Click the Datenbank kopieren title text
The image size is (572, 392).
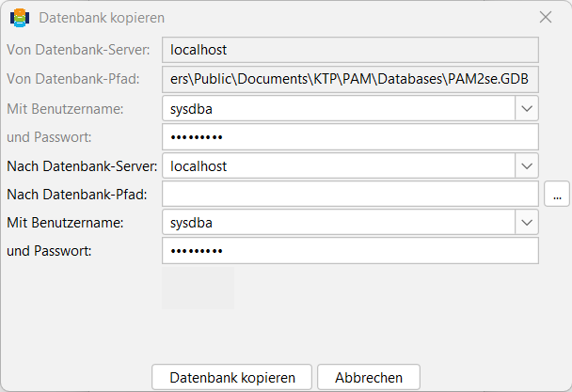(102, 18)
